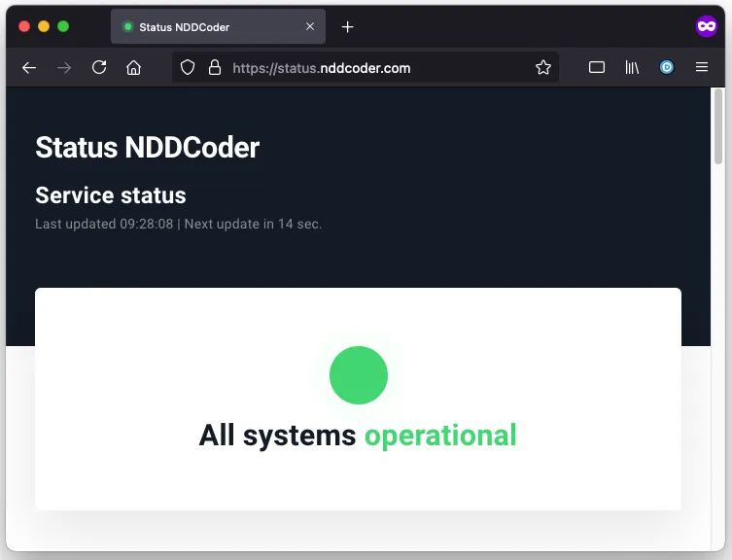The height and width of the screenshot is (560, 732).
Task: Click the green window zoom button
Action: click(x=63, y=27)
